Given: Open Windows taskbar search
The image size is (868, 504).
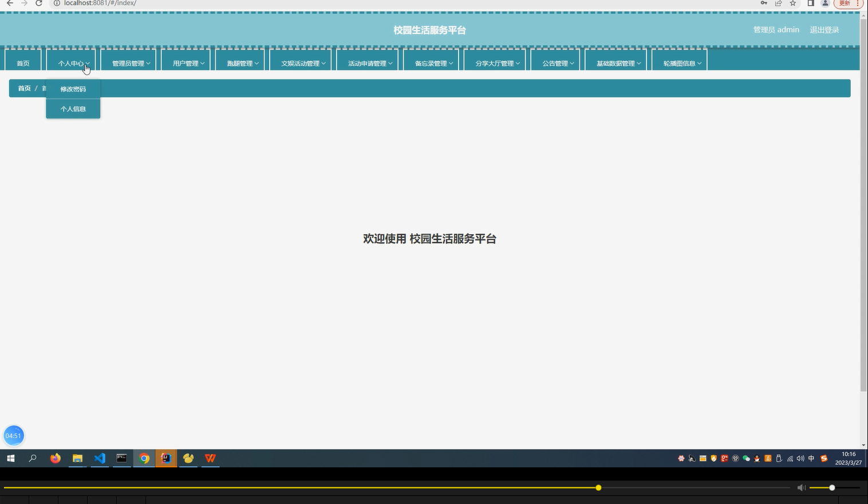Looking at the screenshot, I should pos(33,458).
